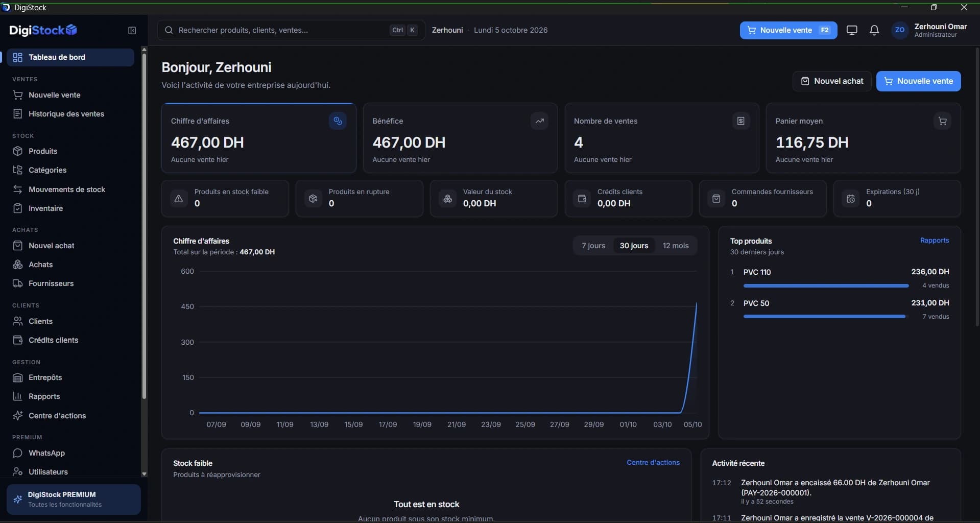Open Mouvements de stock
980x523 pixels.
click(70, 189)
